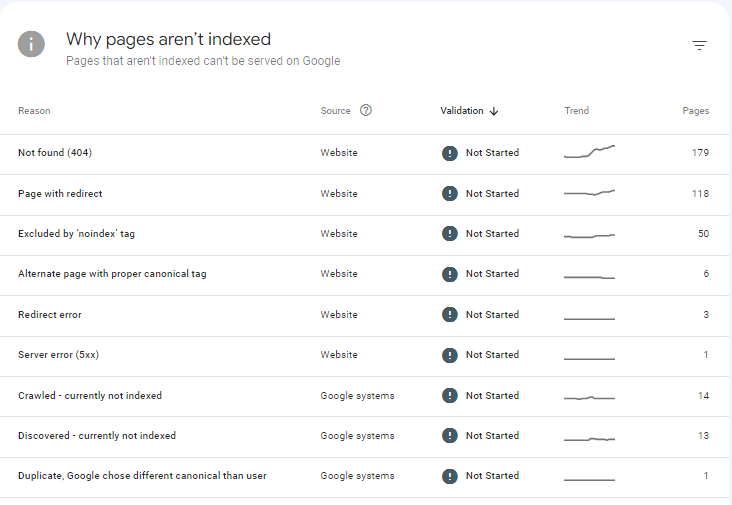Open the Source column help icon
Viewport: 732px width, 505px height.
[366, 110]
